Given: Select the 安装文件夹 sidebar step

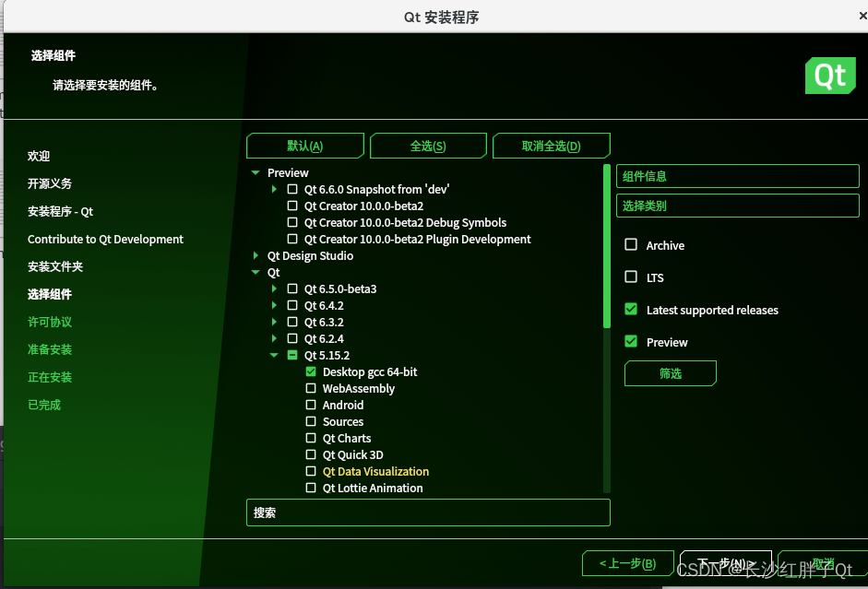Looking at the screenshot, I should click(55, 266).
